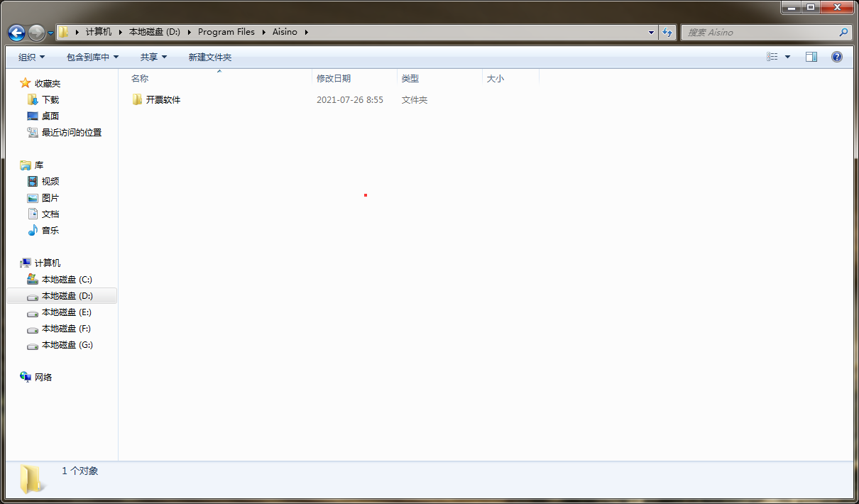Click the 图片 pictures icon
Screen dimensions: 859x504
click(x=33, y=198)
